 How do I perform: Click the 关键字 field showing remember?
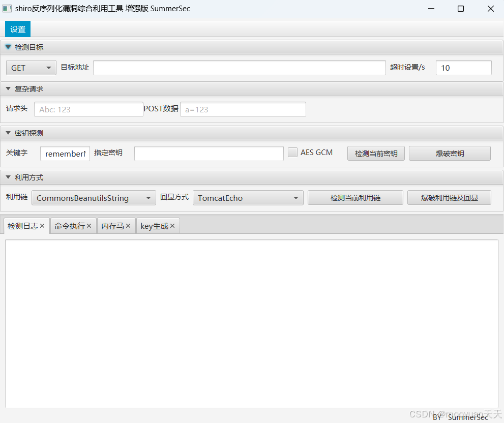(x=65, y=154)
